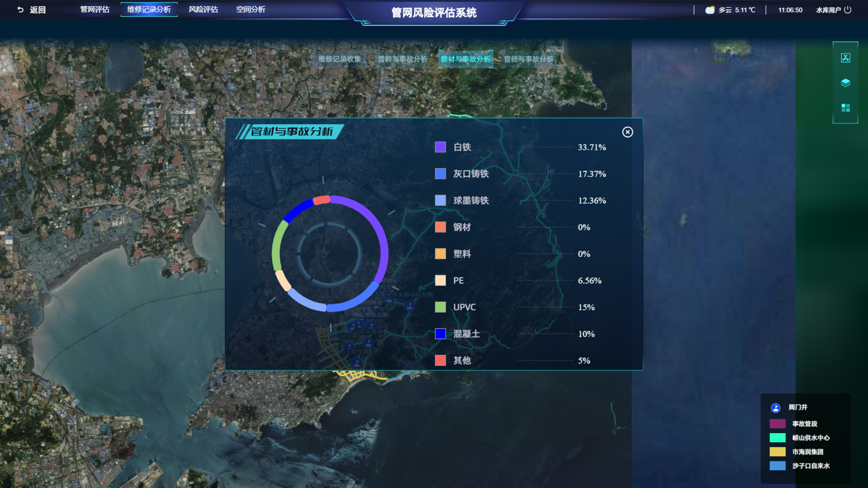Click the 白铁 legend label
The width and height of the screenshot is (868, 488).
tap(462, 147)
